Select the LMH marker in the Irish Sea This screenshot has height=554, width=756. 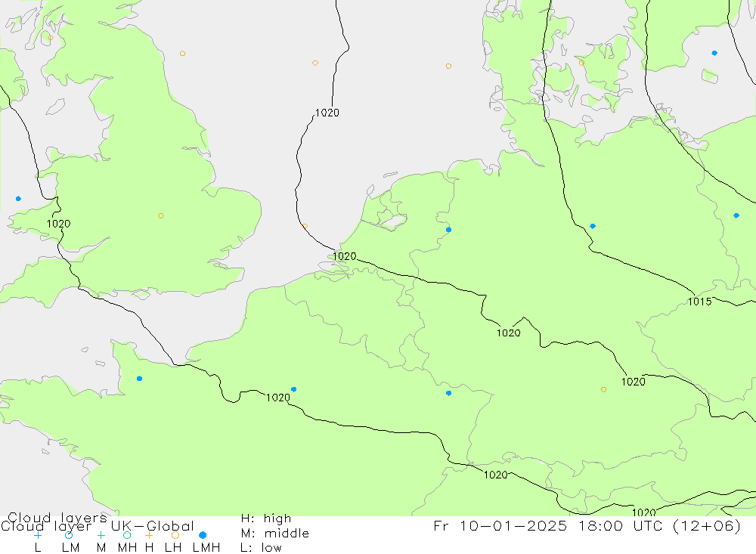(x=18, y=199)
